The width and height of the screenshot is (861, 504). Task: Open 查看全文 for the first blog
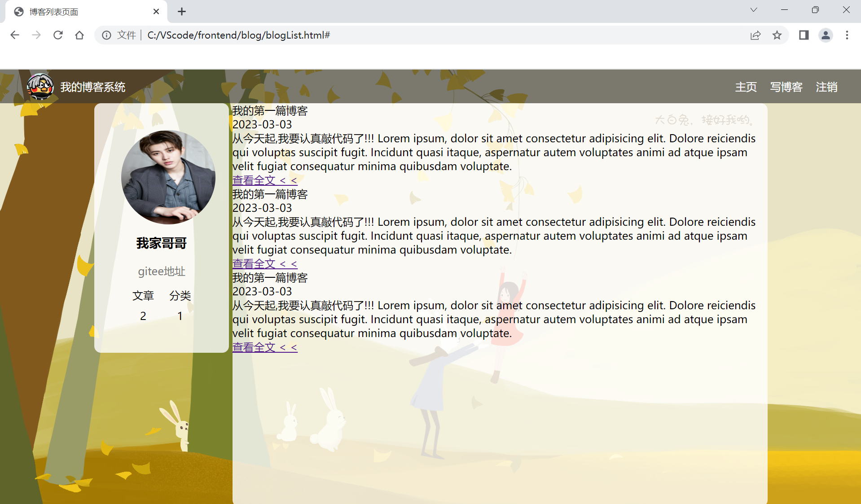[265, 180]
